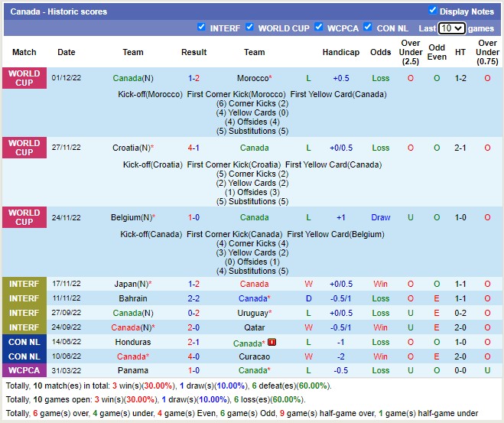Disable the WORLD CUP filter checkbox
Viewport: 504px width, 423px height.
pos(250,27)
